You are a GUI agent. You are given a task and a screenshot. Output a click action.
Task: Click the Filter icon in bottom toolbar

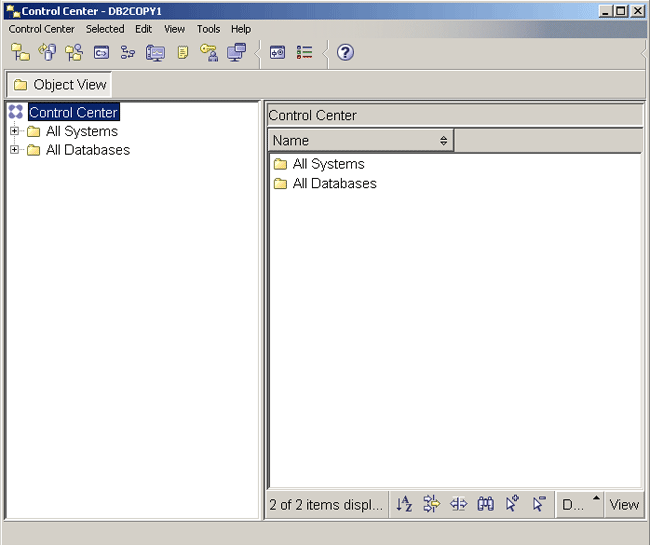432,504
